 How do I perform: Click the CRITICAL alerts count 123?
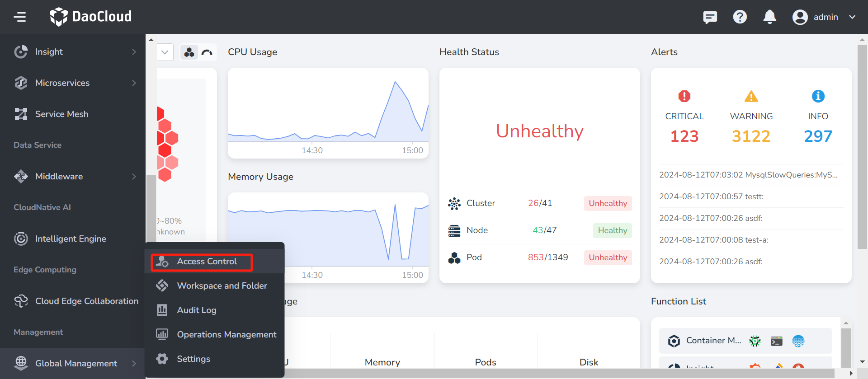click(x=684, y=136)
